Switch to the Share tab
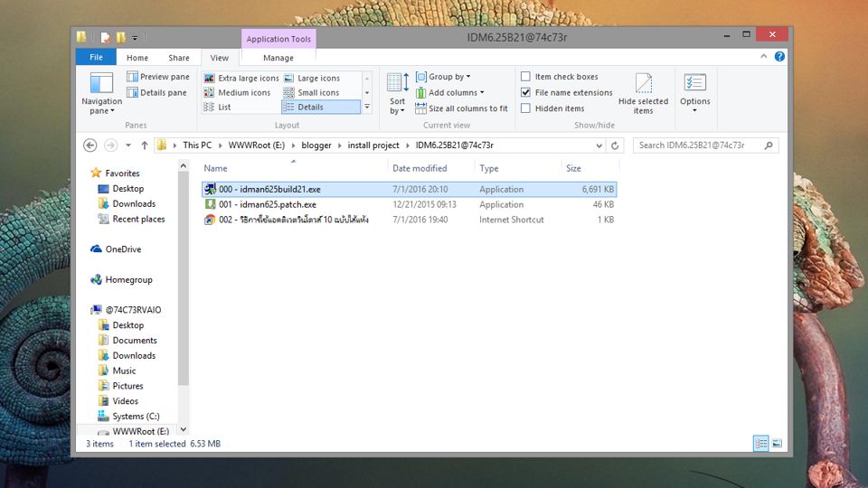 [179, 58]
